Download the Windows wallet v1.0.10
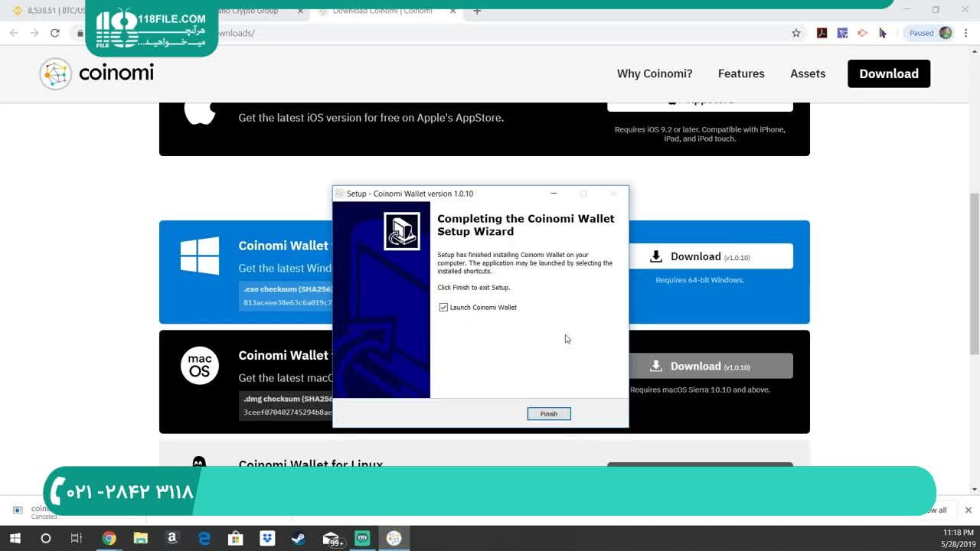The image size is (980, 551). pos(700,256)
